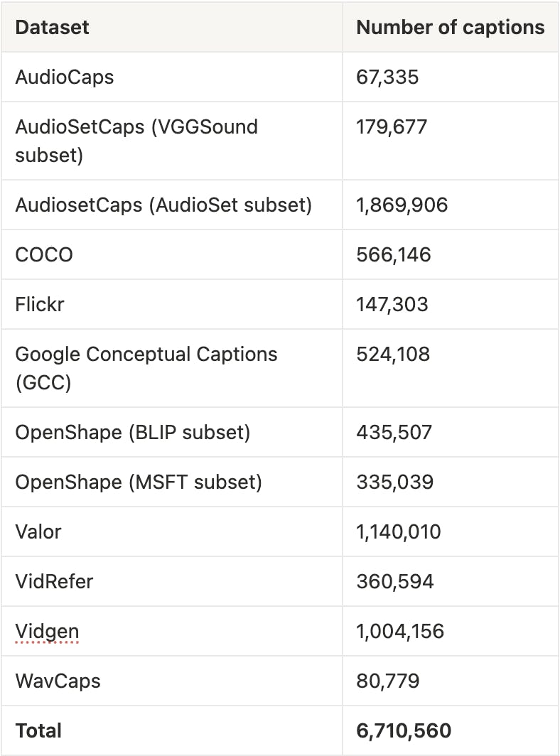Click the Dataset column header
The width and height of the screenshot is (560, 756).
53,27
